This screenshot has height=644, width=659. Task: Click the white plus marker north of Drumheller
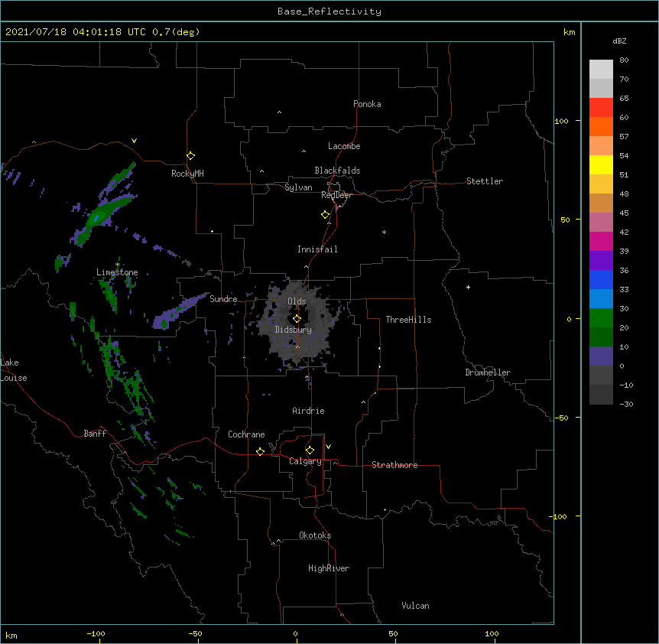468,287
